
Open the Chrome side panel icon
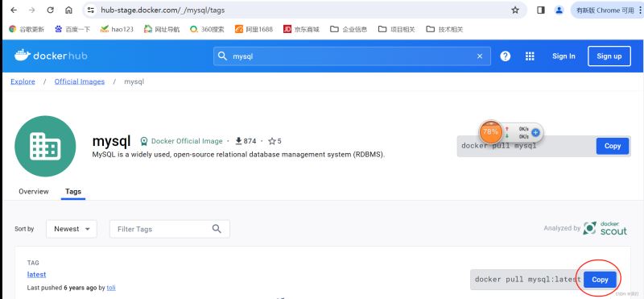[x=541, y=10]
